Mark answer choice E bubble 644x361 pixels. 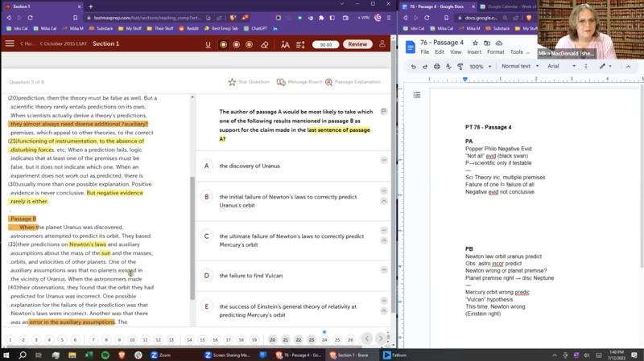206,306
